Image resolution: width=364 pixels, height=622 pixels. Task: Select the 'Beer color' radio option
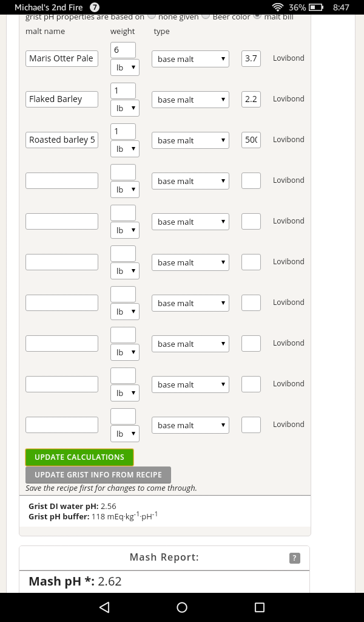(x=206, y=16)
